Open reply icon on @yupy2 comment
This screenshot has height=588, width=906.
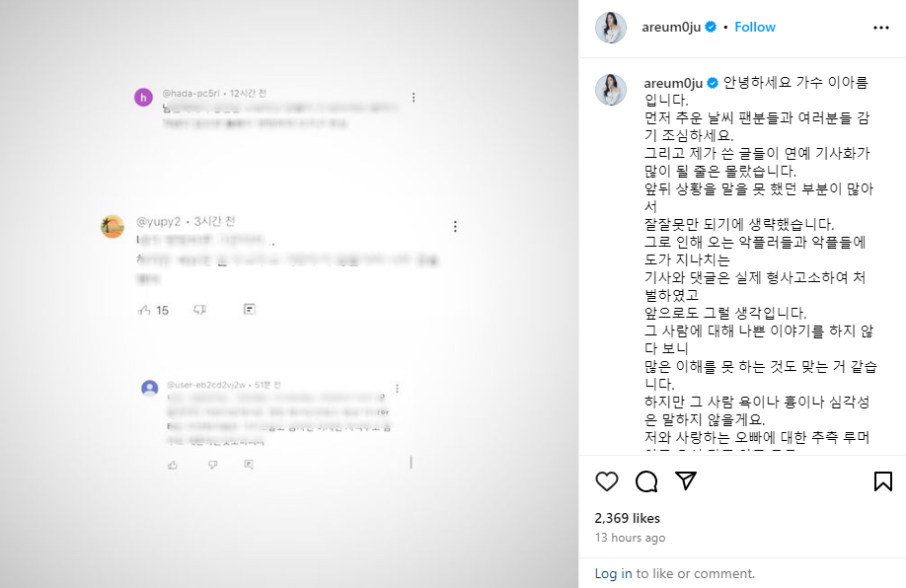[249, 310]
